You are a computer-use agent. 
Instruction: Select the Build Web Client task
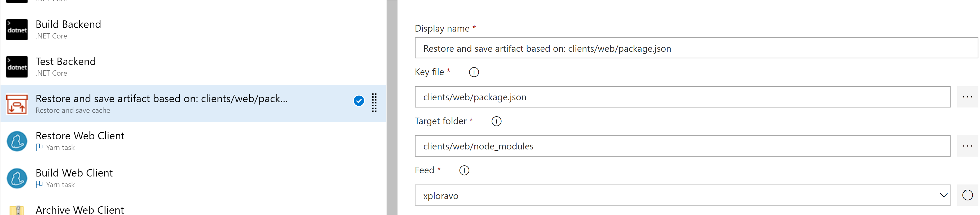[193, 178]
